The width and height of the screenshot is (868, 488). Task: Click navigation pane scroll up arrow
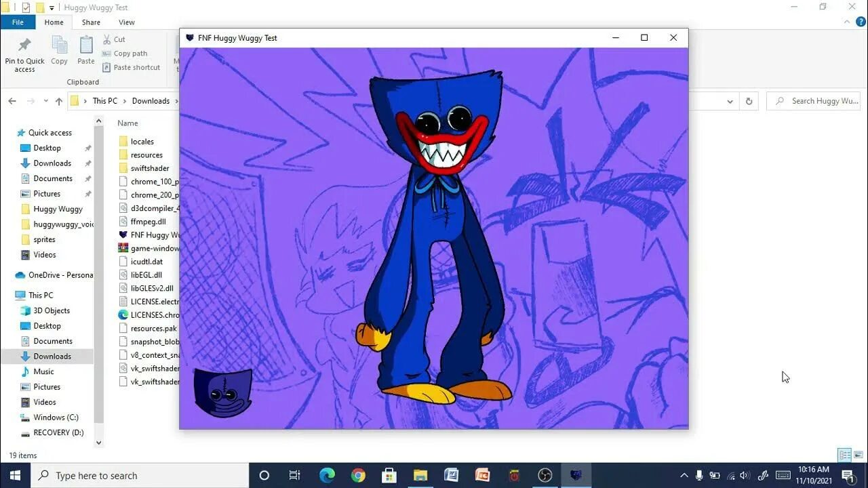tap(99, 121)
